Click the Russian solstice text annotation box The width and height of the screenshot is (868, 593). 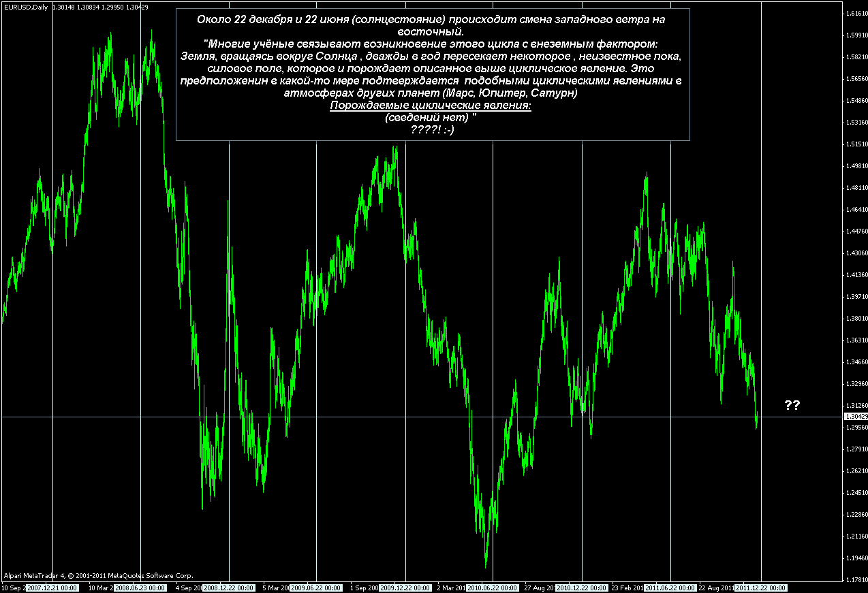coord(432,74)
